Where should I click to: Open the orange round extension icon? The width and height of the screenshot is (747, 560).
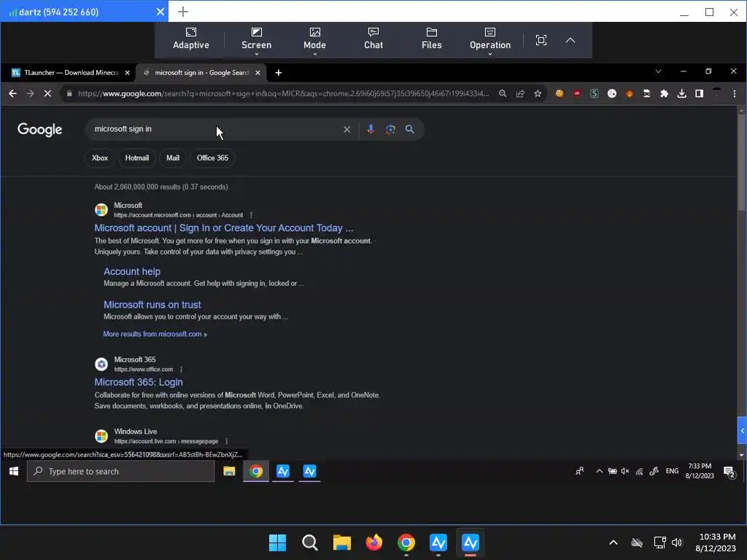630,94
